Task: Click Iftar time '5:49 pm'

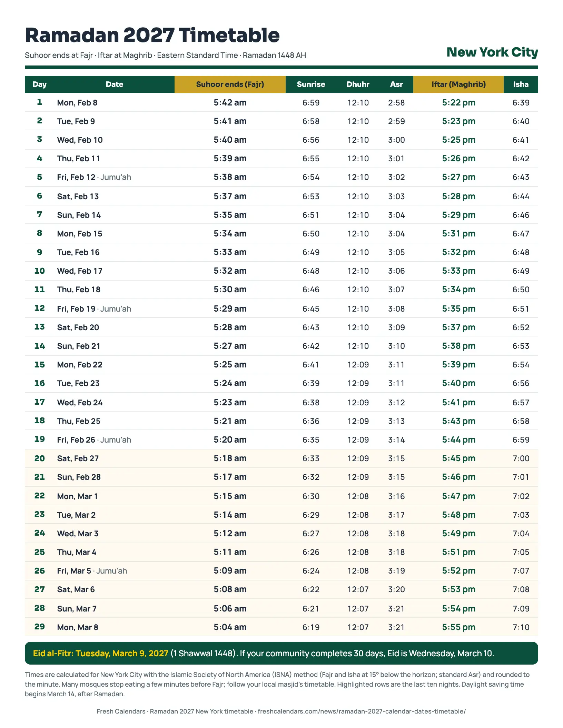Action: click(x=458, y=534)
